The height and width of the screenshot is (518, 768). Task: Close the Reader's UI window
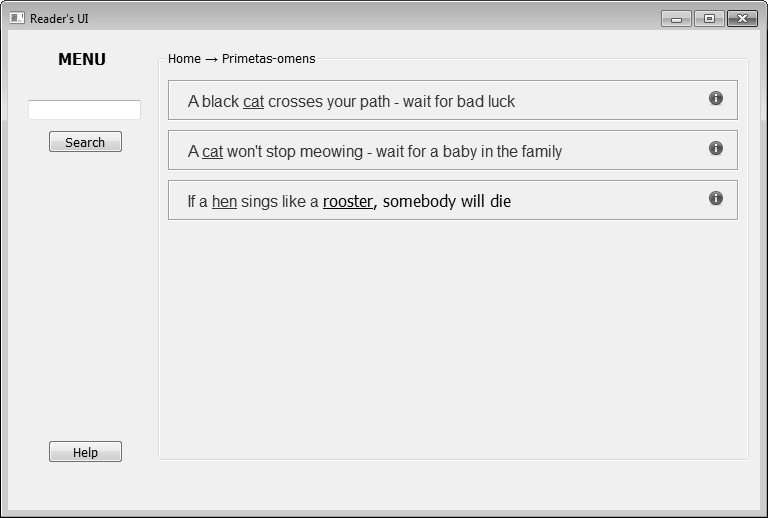[742, 19]
